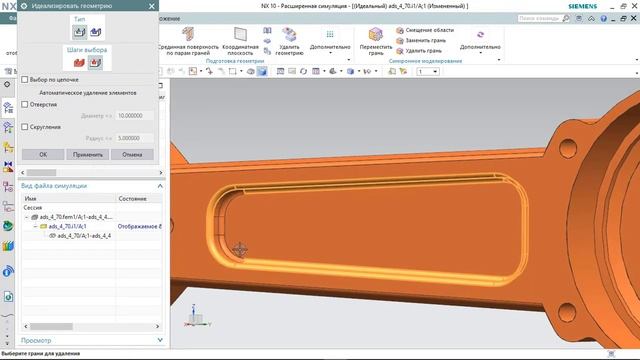
Task: Choose red body selection step icon
Action: [79, 63]
